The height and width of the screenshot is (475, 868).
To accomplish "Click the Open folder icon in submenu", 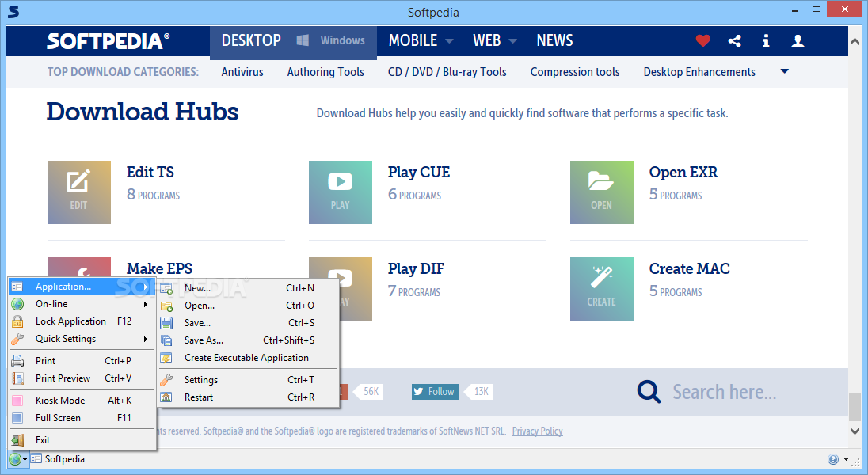I will 166,306.
